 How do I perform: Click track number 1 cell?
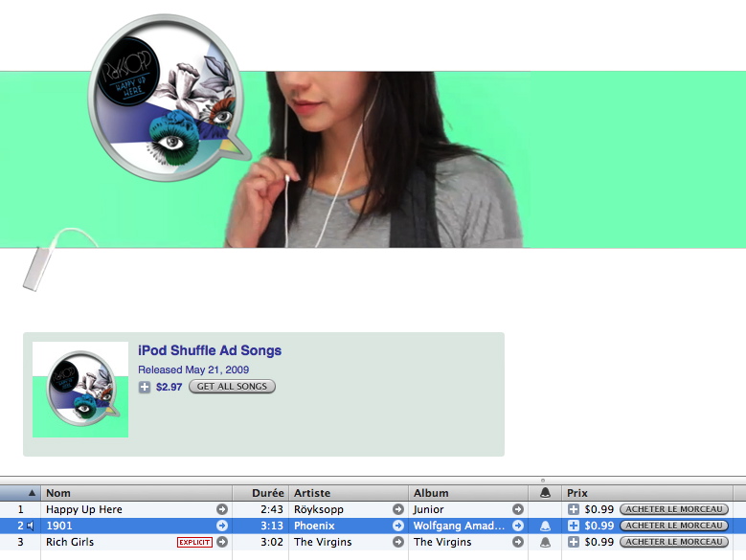(20, 509)
